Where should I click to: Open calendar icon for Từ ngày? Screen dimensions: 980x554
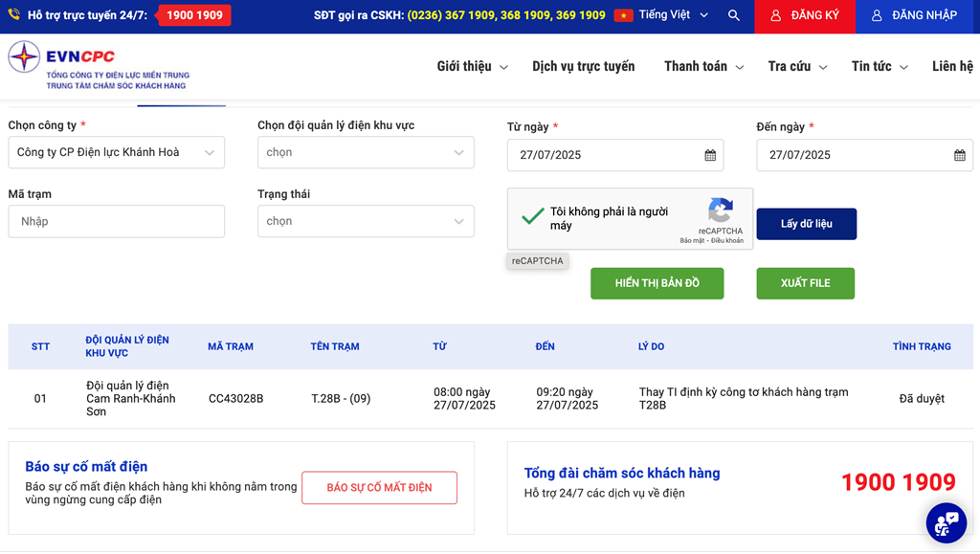(x=710, y=155)
